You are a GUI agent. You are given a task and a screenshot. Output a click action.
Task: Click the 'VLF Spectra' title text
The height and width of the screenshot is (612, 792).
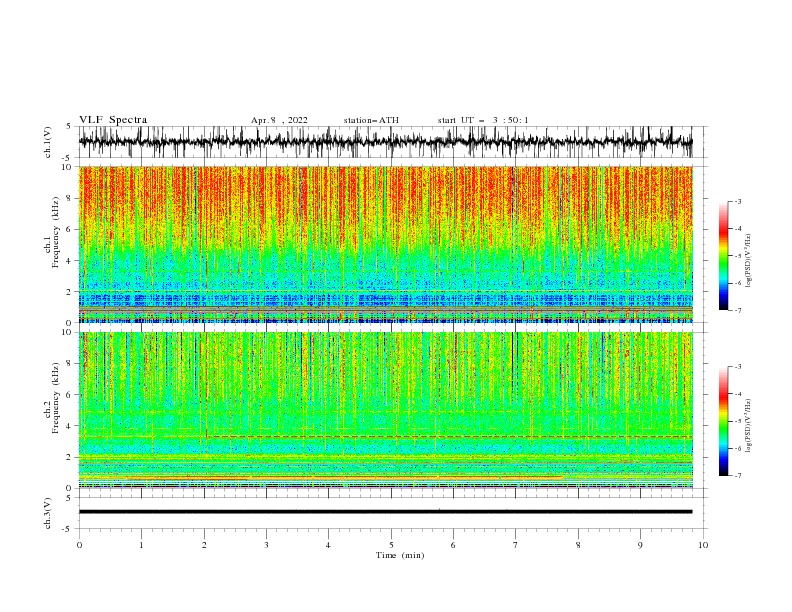113,120
